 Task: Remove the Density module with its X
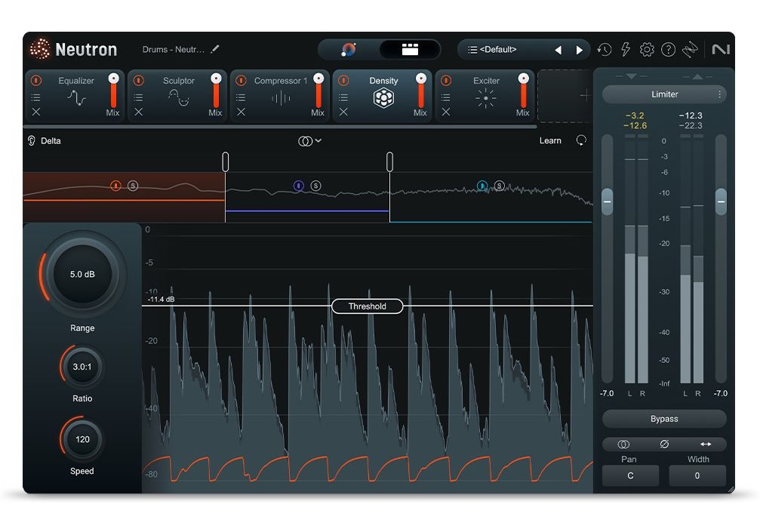pyautogui.click(x=343, y=112)
